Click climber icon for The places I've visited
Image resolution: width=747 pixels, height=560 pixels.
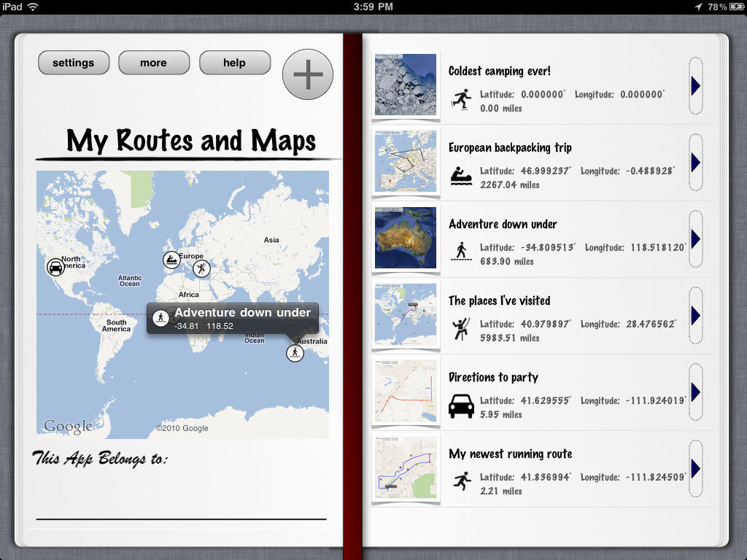pyautogui.click(x=461, y=329)
